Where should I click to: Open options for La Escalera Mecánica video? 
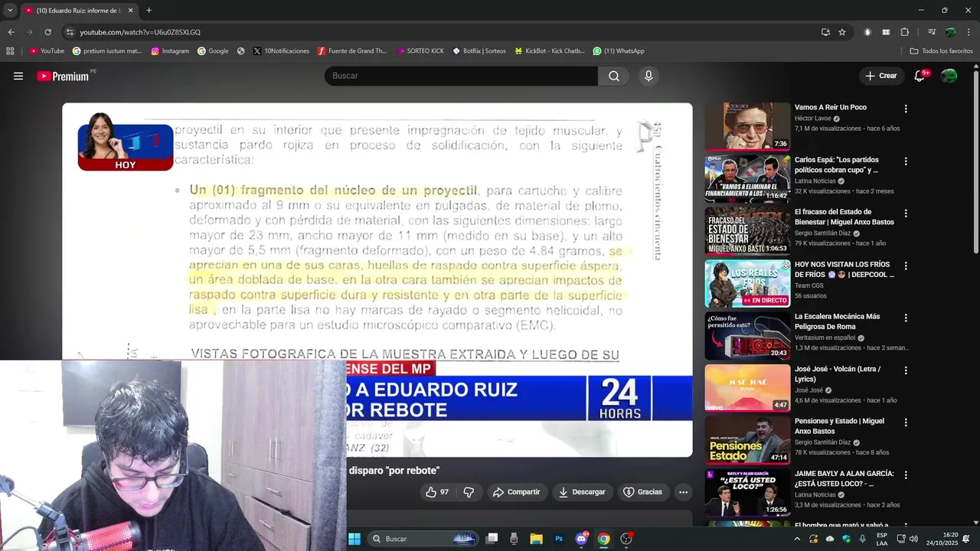tap(906, 318)
